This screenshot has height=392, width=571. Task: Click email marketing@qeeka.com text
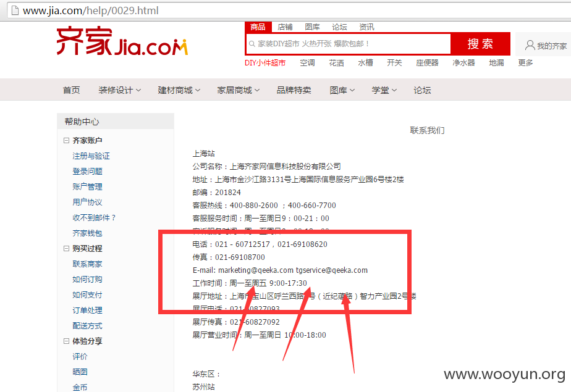(256, 270)
